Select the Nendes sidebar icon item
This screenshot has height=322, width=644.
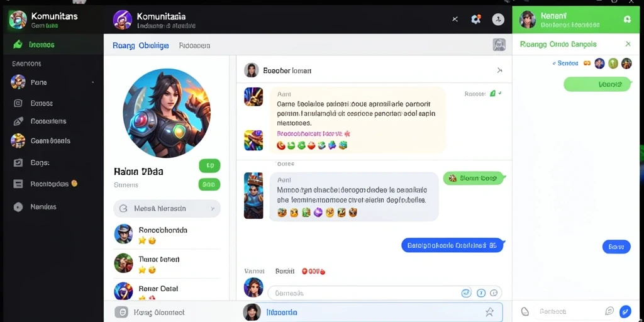tap(18, 207)
